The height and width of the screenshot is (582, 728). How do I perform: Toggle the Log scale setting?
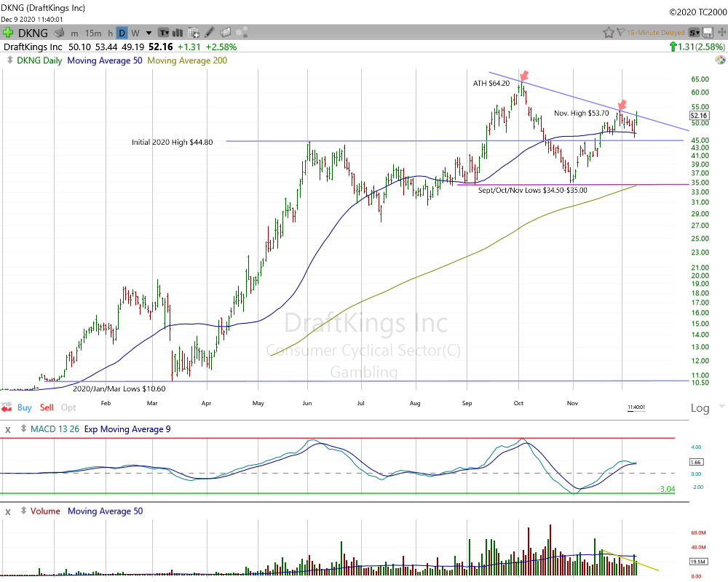pyautogui.click(x=700, y=408)
